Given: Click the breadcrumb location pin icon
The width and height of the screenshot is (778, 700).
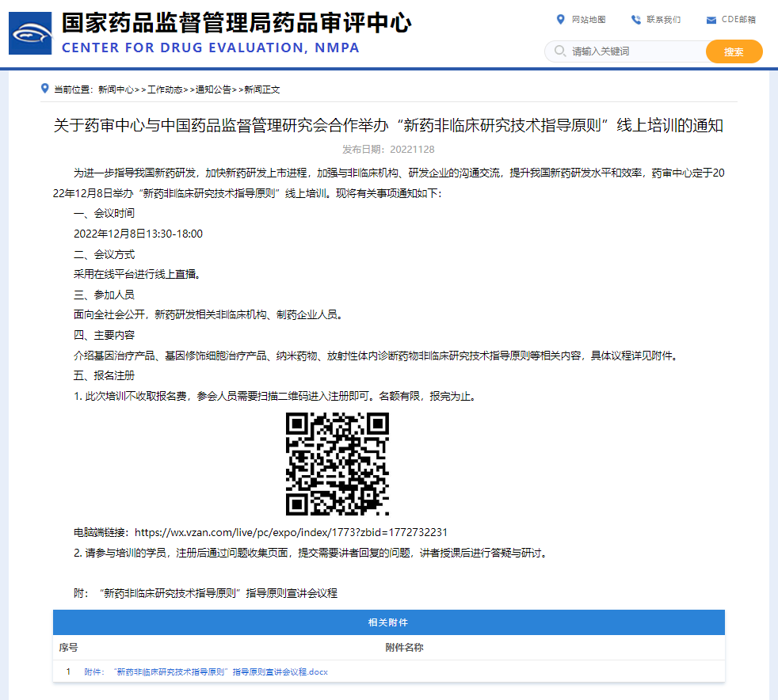Looking at the screenshot, I should click(x=44, y=89).
